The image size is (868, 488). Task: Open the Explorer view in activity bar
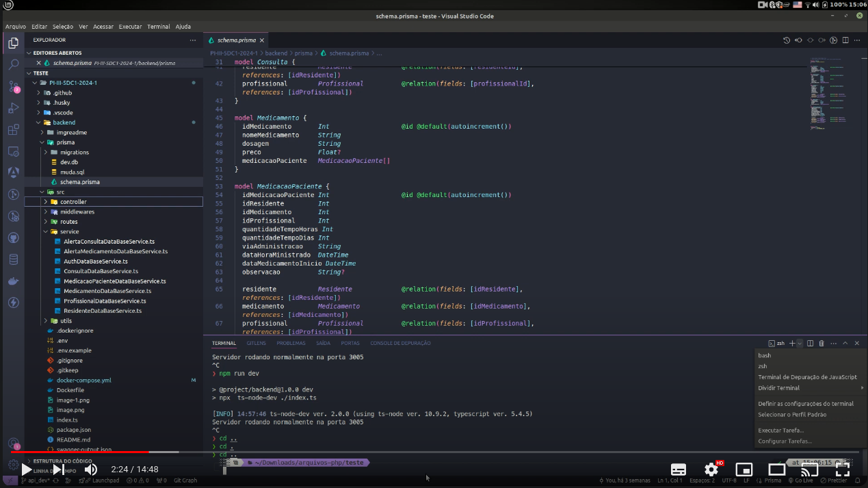coord(13,43)
